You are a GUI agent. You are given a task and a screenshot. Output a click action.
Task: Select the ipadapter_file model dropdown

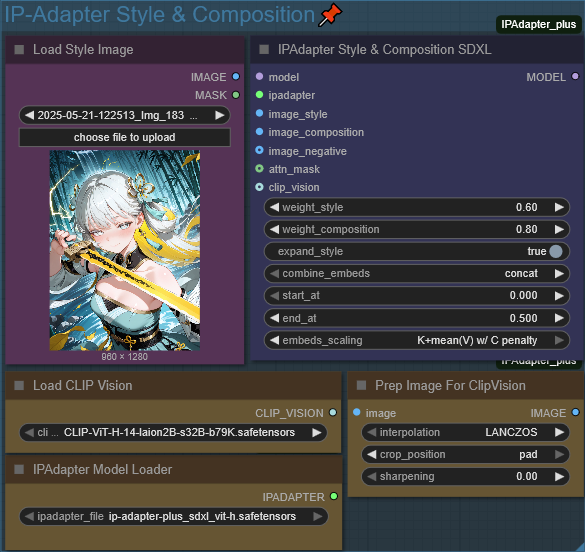pyautogui.click(x=173, y=517)
